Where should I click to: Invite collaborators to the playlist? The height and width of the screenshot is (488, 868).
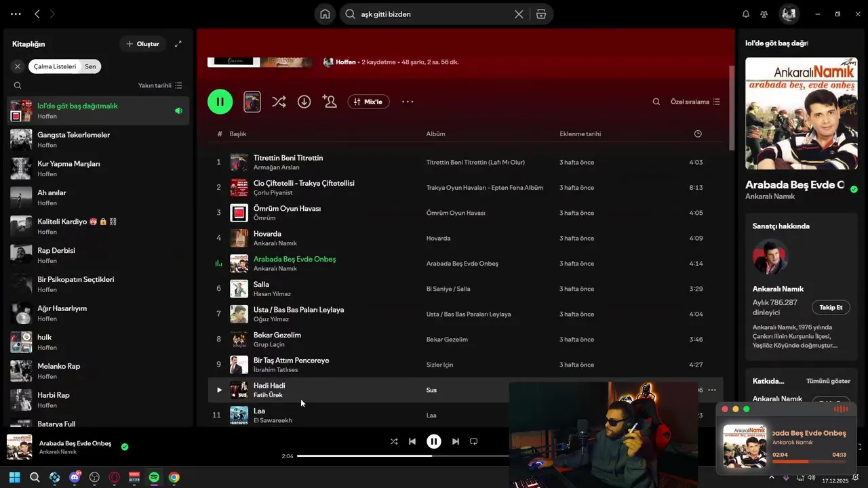(x=330, y=102)
